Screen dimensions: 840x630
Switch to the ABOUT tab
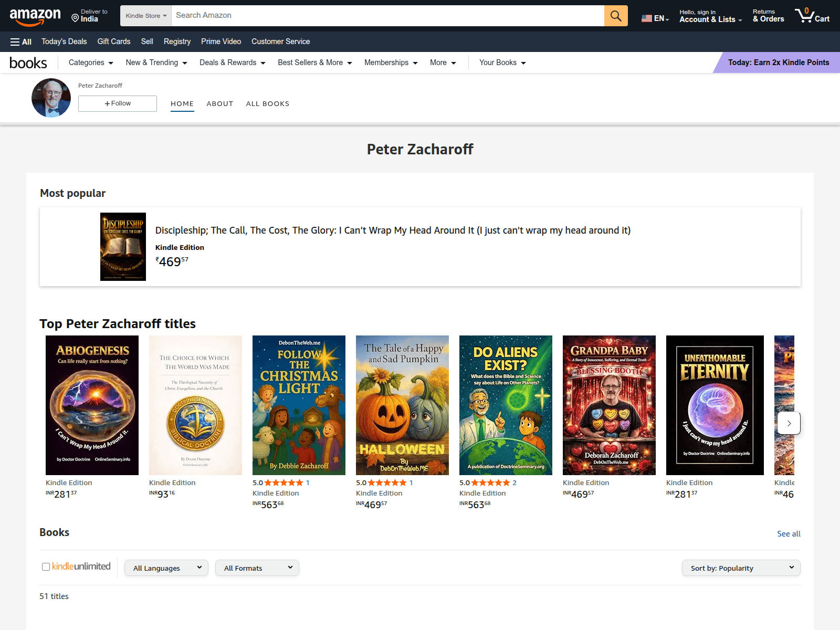point(220,104)
